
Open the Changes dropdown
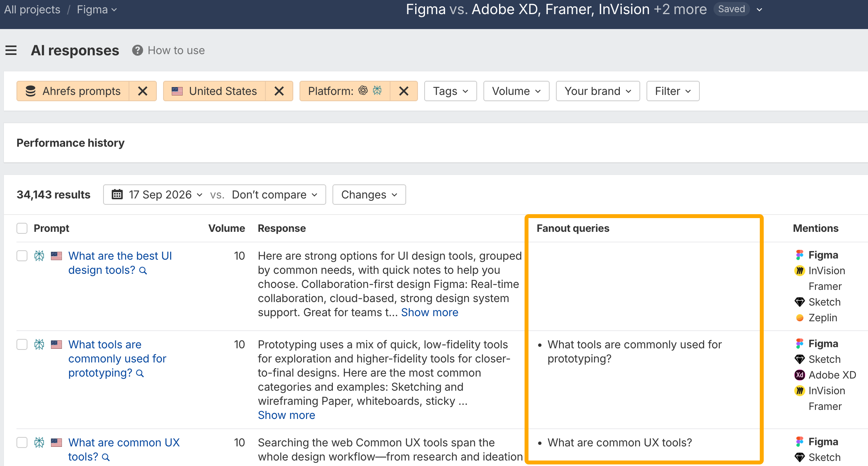coord(369,195)
